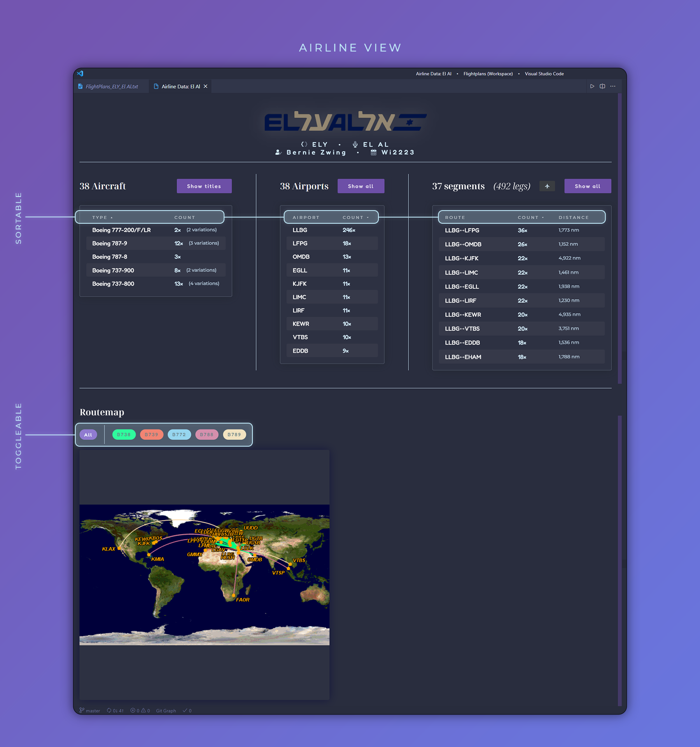Click the split editor icon
The image size is (700, 747).
point(602,86)
